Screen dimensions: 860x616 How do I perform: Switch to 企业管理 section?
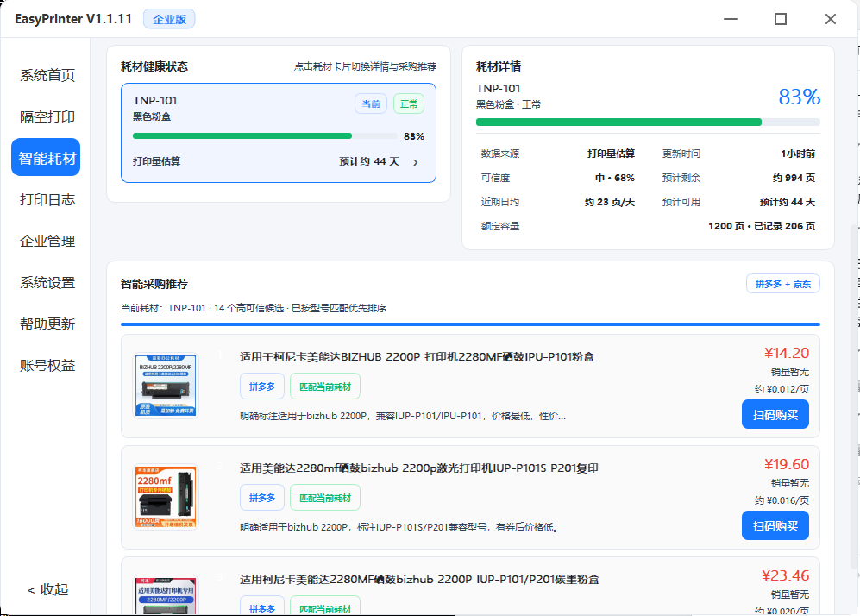pyautogui.click(x=47, y=241)
